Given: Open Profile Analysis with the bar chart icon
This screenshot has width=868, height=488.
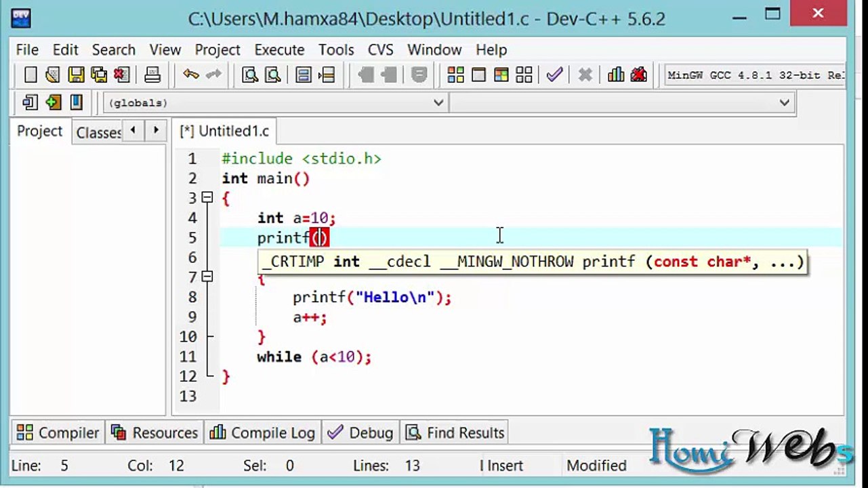Looking at the screenshot, I should [x=616, y=75].
